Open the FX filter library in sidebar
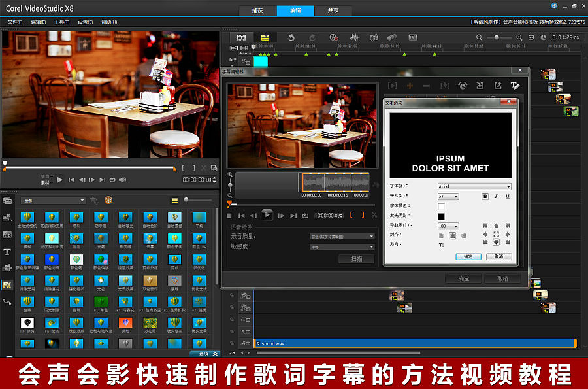 tap(7, 285)
